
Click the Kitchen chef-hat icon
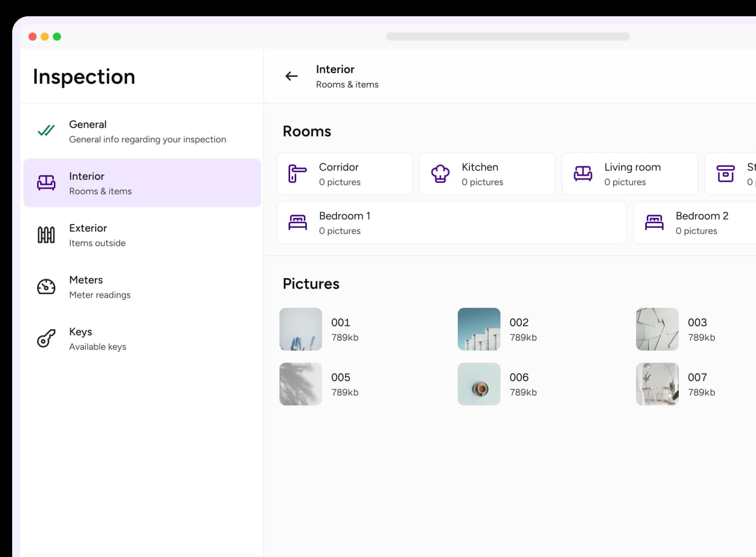point(439,173)
